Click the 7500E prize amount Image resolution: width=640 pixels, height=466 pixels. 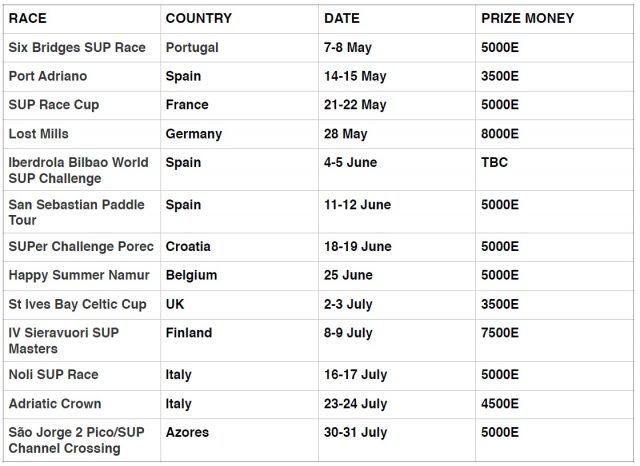pyautogui.click(x=500, y=333)
